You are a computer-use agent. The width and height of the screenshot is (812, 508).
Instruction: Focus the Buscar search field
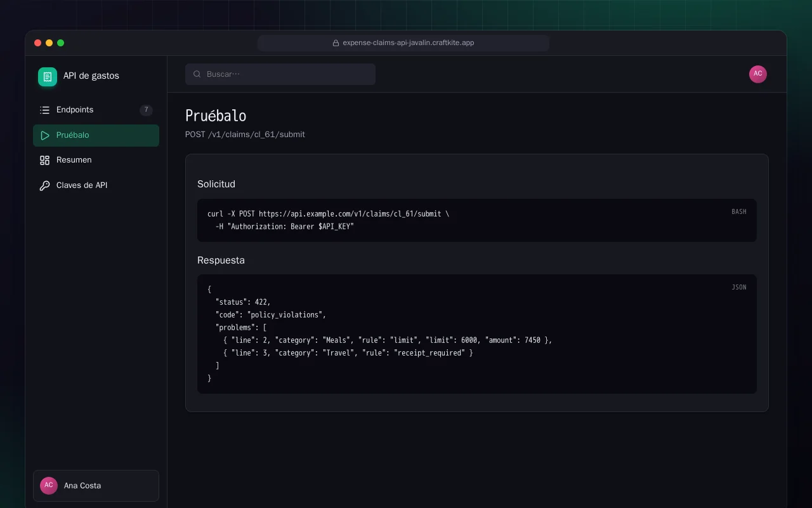click(x=280, y=74)
